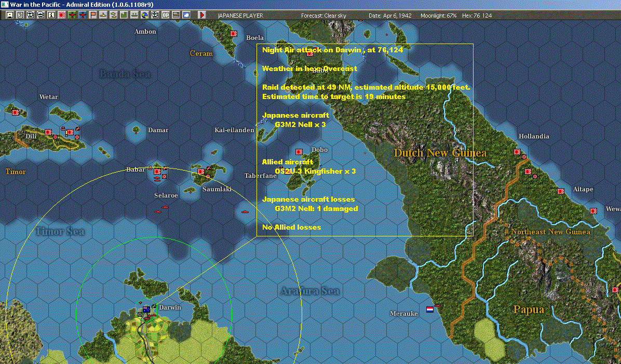621x364 pixels.
Task: Click the Darwin map label
Action: coord(169,307)
